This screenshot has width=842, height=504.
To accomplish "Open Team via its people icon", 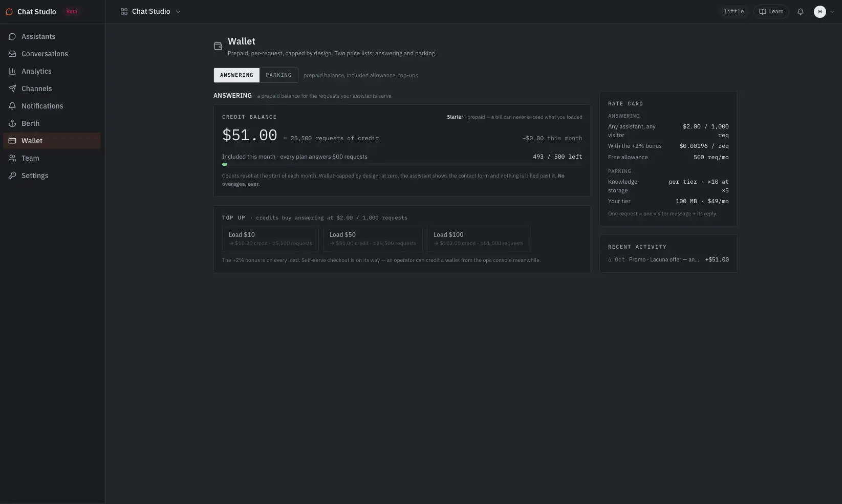I will 12,158.
